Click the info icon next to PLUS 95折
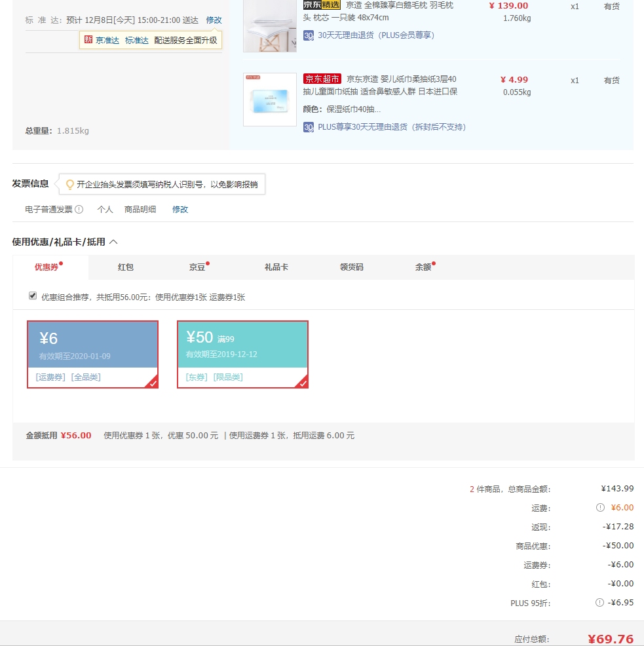The image size is (644, 646). [x=599, y=602]
